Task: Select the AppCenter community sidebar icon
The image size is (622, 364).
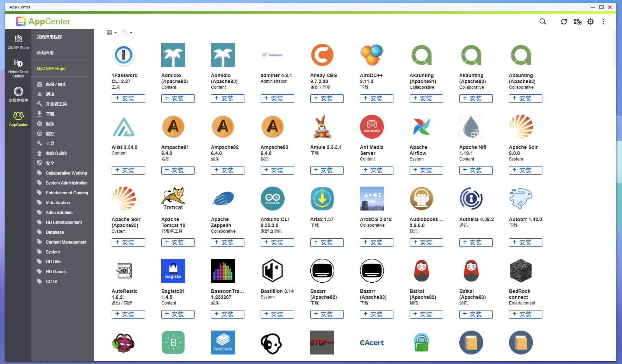Action: coord(18,119)
